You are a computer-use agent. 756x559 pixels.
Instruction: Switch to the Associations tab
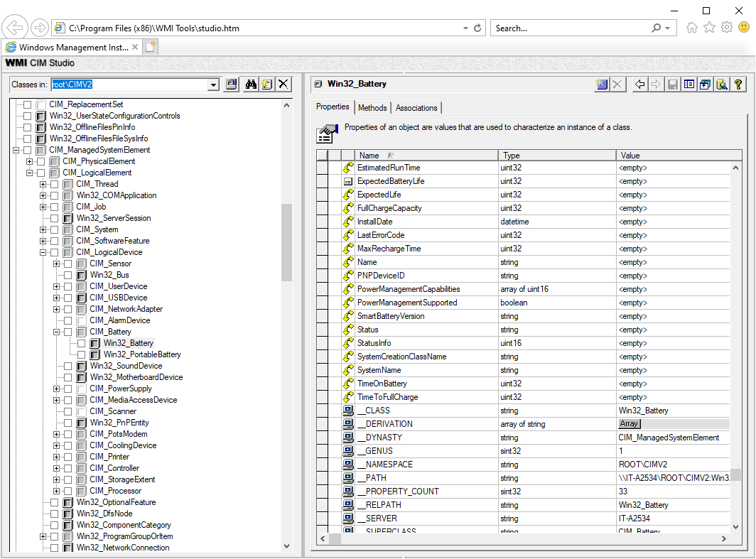[416, 108]
